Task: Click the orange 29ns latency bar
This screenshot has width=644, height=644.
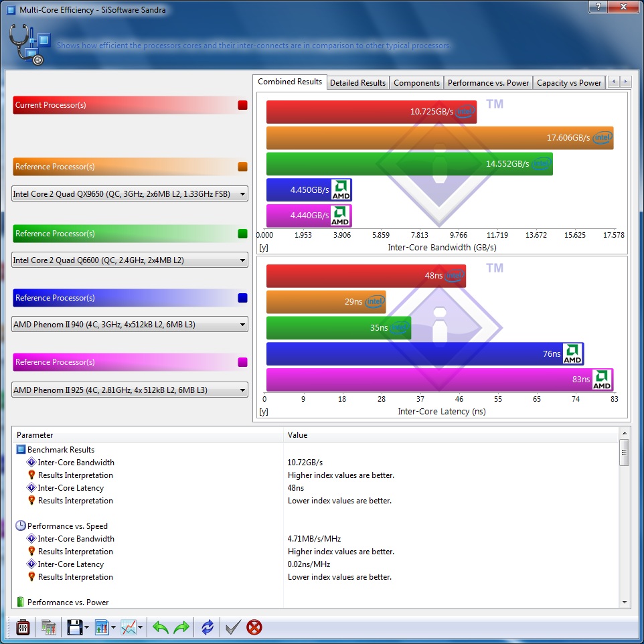Action: click(x=326, y=302)
